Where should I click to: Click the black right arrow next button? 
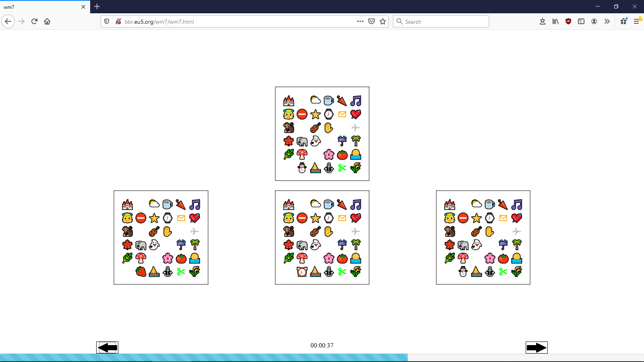coord(537,348)
